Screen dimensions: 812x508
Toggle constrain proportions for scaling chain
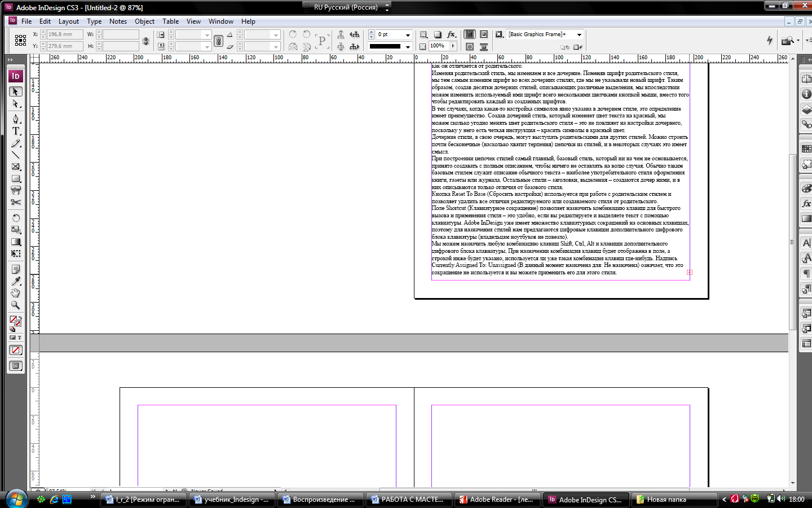coord(219,41)
